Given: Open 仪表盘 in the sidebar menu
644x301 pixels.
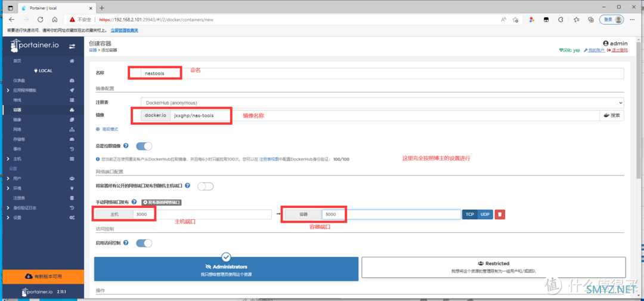Looking at the screenshot, I should coord(19,81).
